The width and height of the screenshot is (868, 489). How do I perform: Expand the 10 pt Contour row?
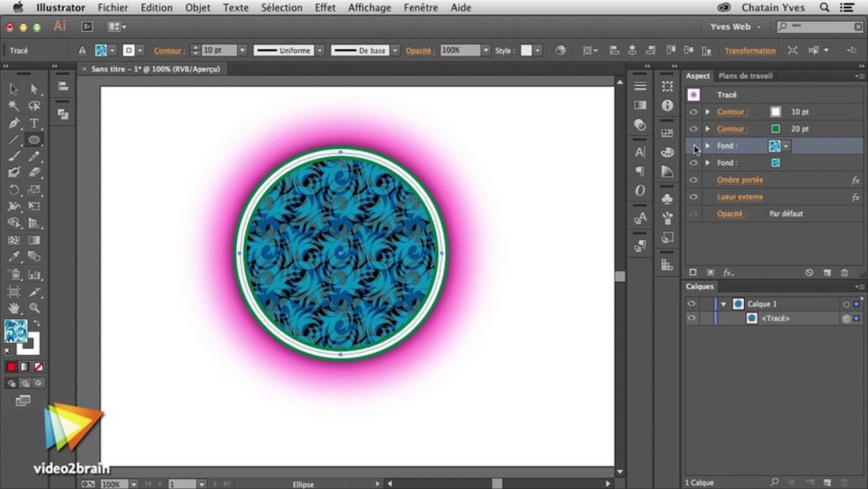pos(708,112)
